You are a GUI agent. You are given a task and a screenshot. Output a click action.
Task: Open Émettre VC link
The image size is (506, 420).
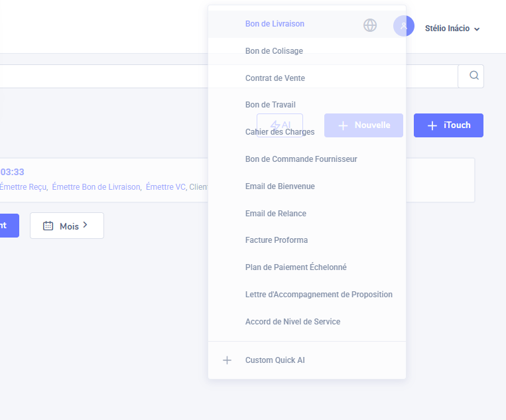pos(166,187)
